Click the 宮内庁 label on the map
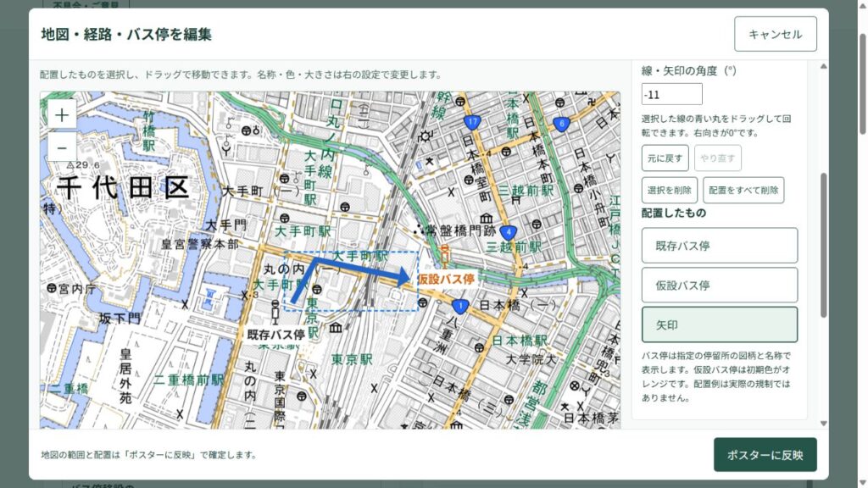 coord(77,288)
